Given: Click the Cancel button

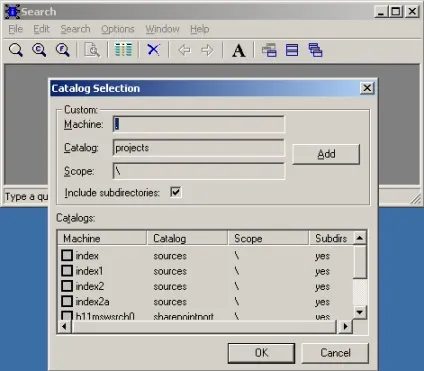Looking at the screenshot, I should (x=335, y=353).
